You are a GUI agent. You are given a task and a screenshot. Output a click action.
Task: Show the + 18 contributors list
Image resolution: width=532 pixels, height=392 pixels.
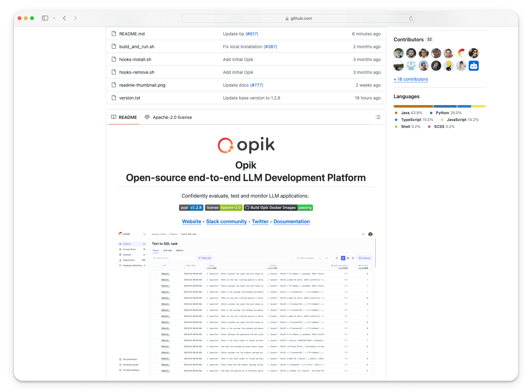pos(411,79)
